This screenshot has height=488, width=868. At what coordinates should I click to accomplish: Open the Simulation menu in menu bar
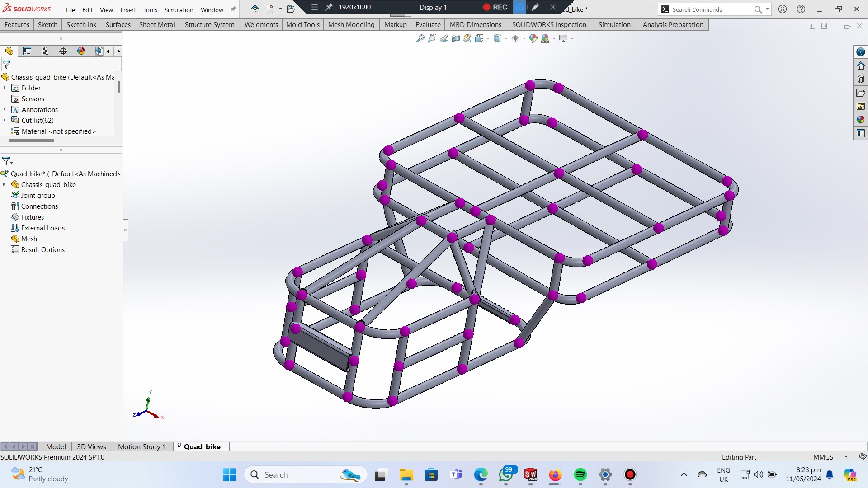(179, 10)
